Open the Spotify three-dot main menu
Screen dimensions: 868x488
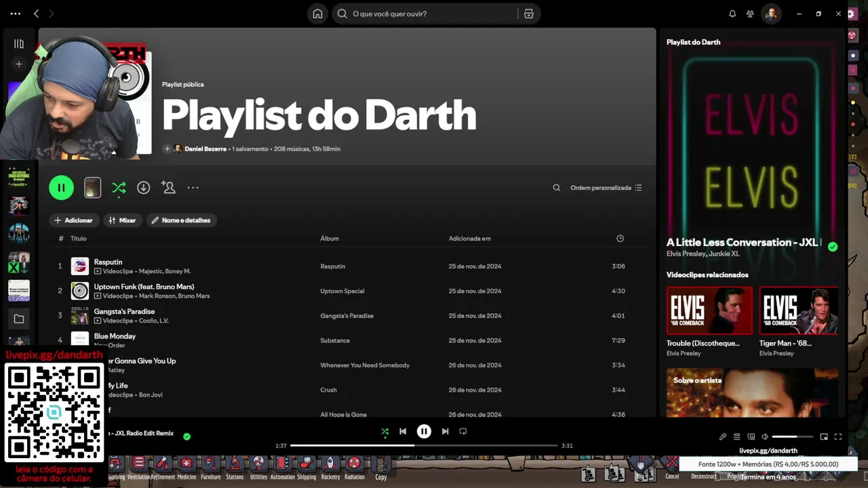tap(16, 14)
